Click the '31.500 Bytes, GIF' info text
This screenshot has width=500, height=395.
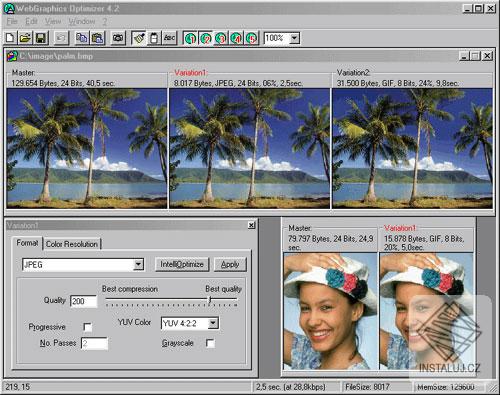coord(398,83)
